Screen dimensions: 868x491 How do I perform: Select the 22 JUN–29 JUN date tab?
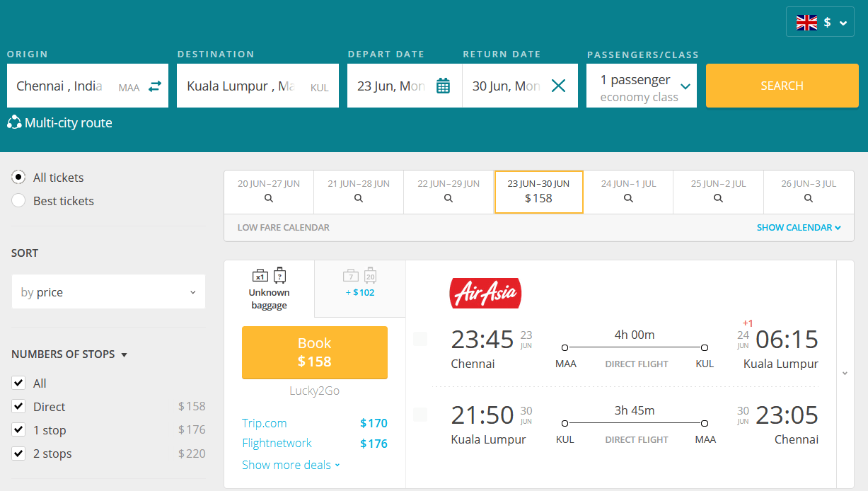click(449, 192)
